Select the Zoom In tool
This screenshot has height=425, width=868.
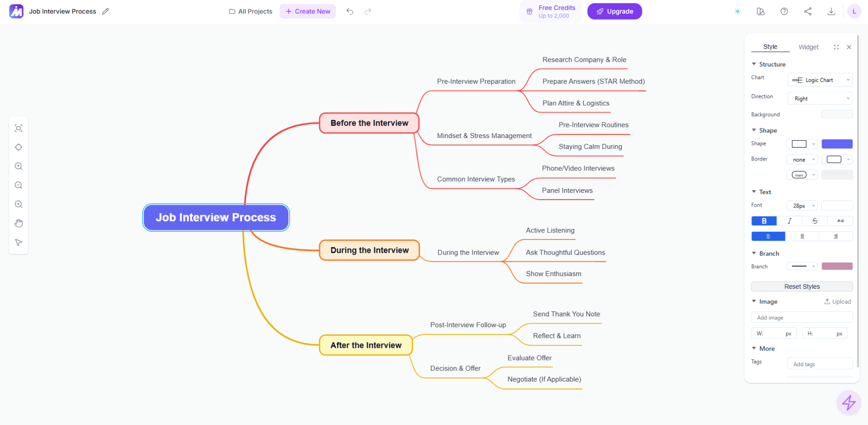[x=19, y=166]
